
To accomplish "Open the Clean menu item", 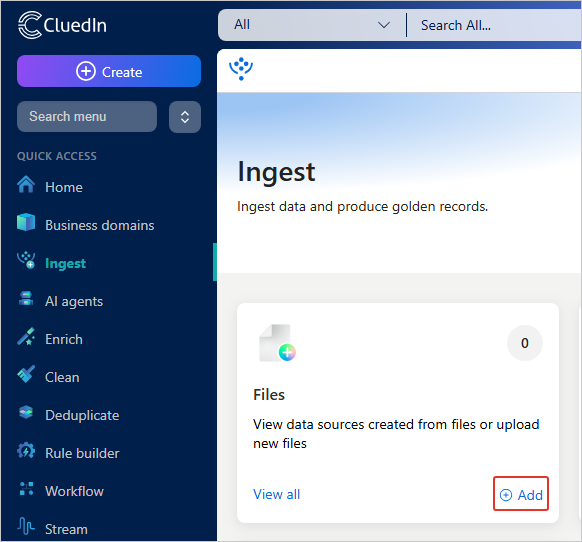I will pos(62,378).
